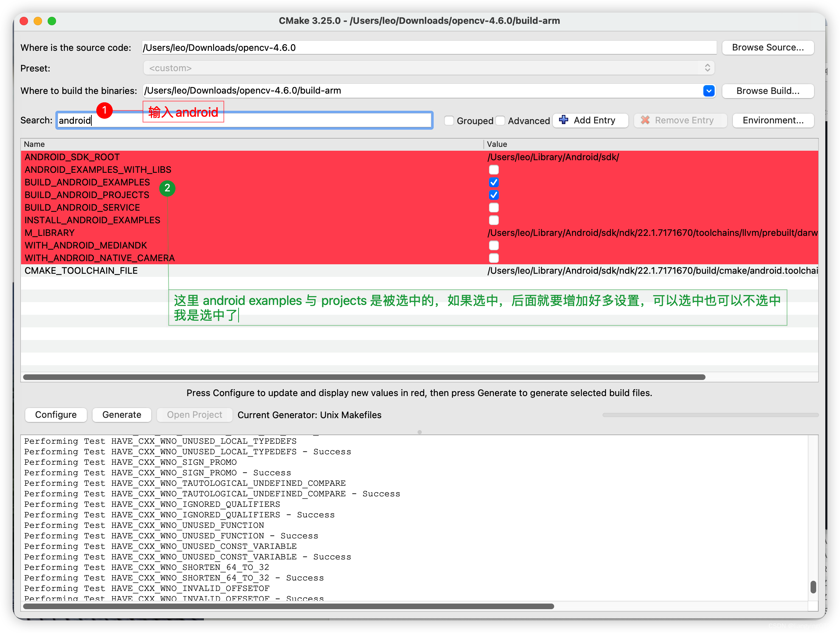Enable the Grouped view option

click(x=449, y=120)
